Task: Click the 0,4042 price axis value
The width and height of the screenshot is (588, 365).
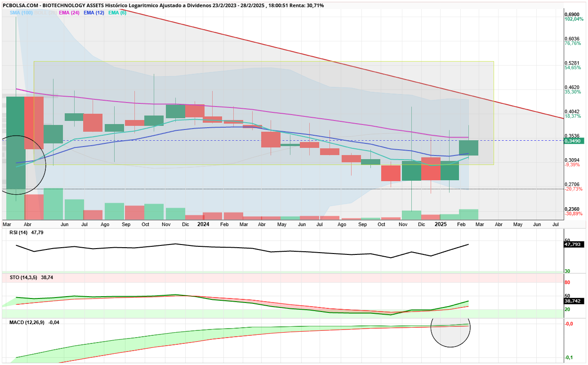Action: [572, 111]
